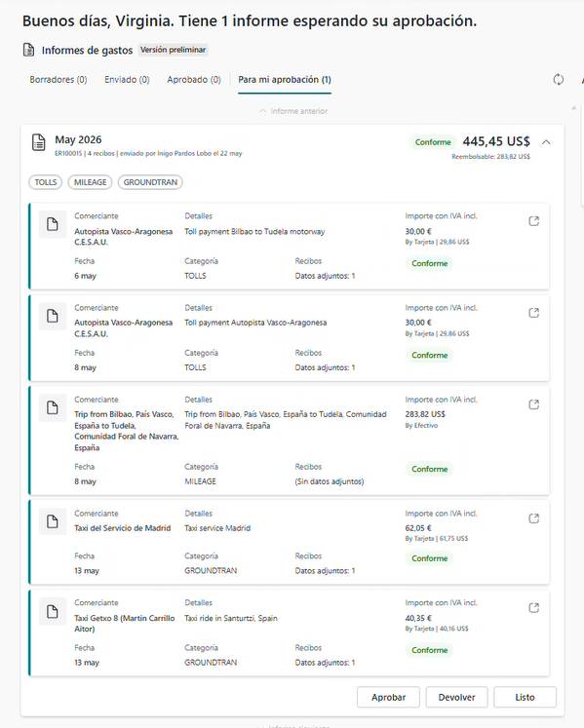Click the Aprobar button

pos(388,698)
